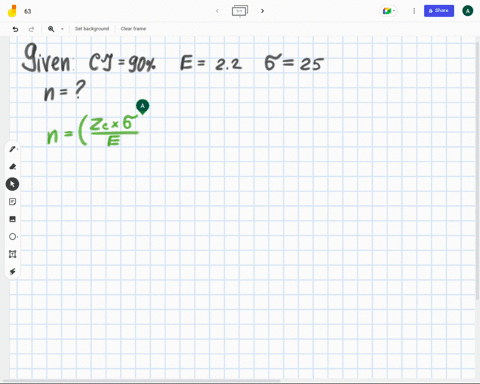Open the zoom level dropdown arrow
This screenshot has width=480, height=384.
point(62,29)
